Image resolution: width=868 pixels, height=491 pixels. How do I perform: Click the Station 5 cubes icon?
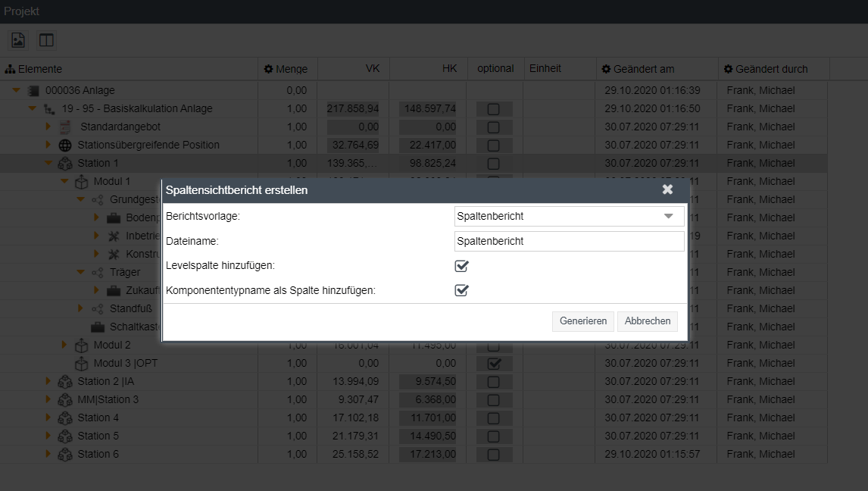(65, 436)
